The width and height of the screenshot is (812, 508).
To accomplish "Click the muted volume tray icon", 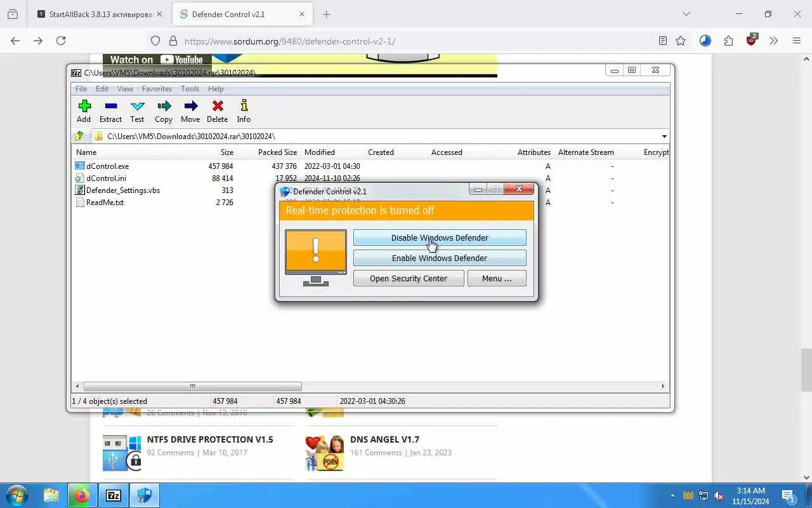I will point(719,495).
